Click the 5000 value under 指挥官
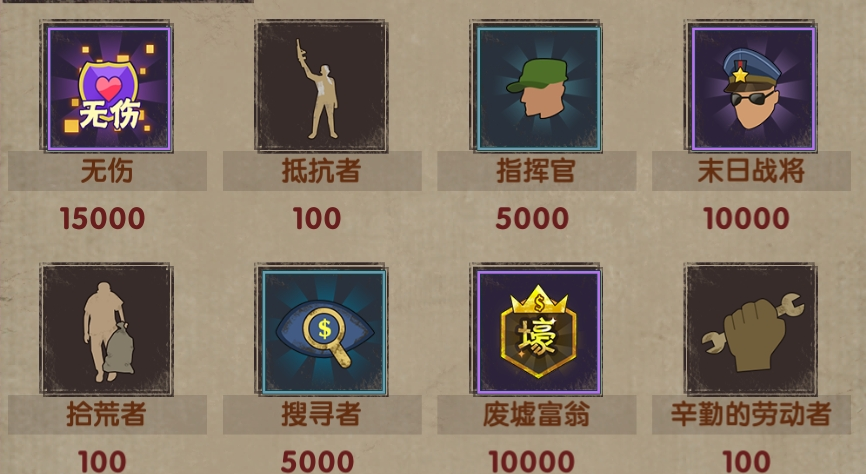 point(532,219)
